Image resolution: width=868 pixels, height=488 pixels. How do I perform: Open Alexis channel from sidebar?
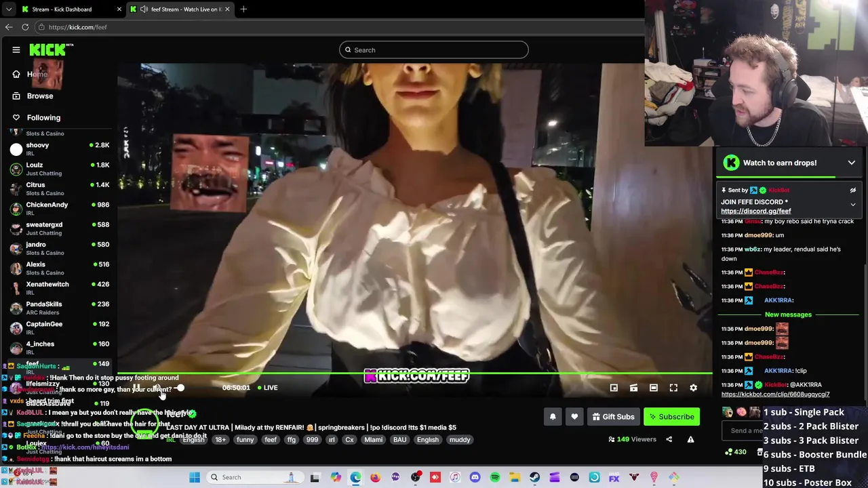pyautogui.click(x=60, y=268)
